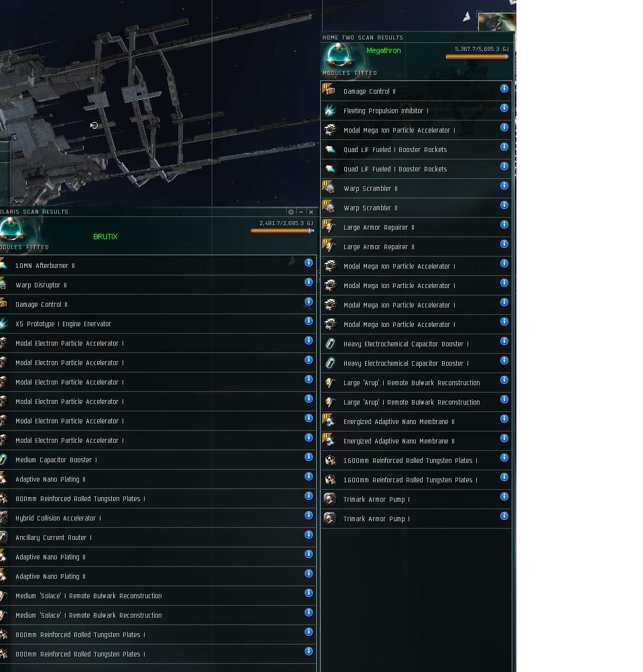Screen dimensions: 643x672
Task: Close the Brutix scan results window
Action: click(311, 212)
